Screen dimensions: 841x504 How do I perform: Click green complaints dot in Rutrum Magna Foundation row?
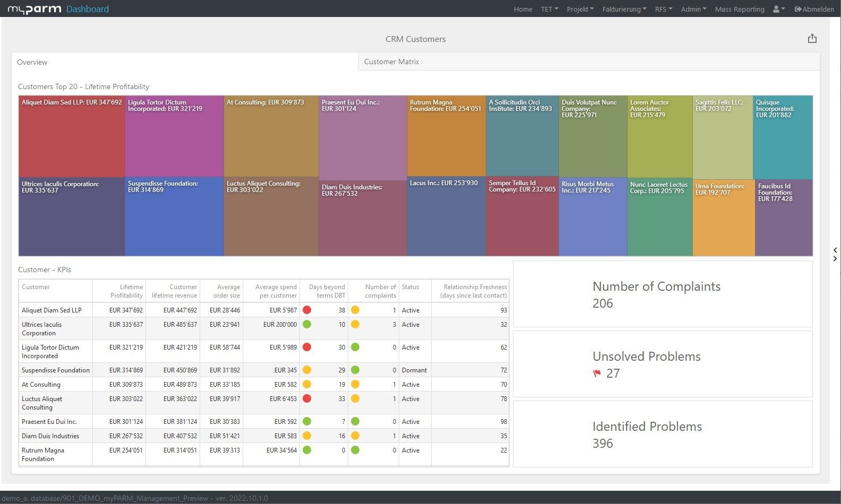(355, 450)
